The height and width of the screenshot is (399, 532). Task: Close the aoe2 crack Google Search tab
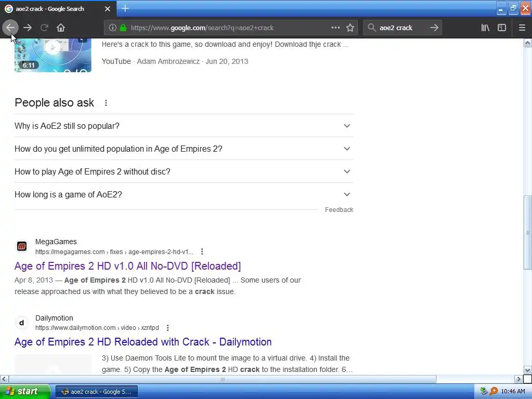click(108, 9)
